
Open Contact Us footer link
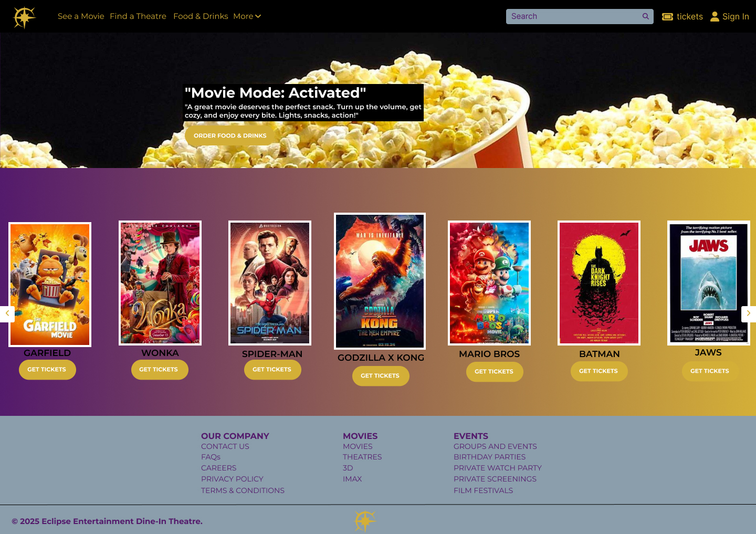[225, 446]
